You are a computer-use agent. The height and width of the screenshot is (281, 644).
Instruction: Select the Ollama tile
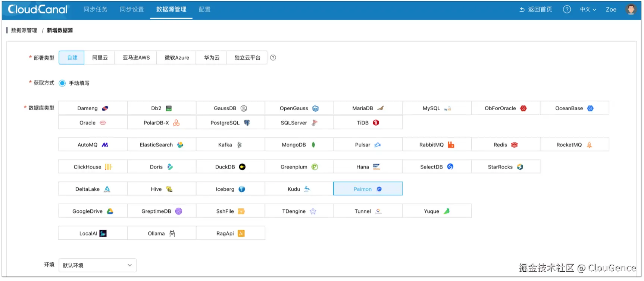162,233
